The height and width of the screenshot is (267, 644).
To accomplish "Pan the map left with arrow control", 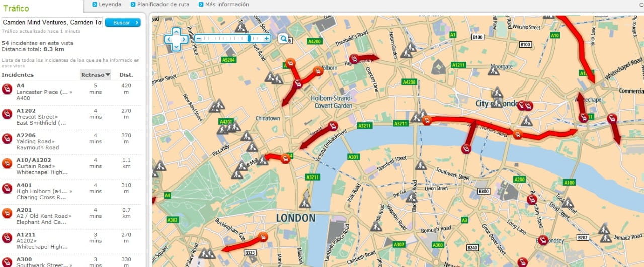I will pyautogui.click(x=168, y=39).
